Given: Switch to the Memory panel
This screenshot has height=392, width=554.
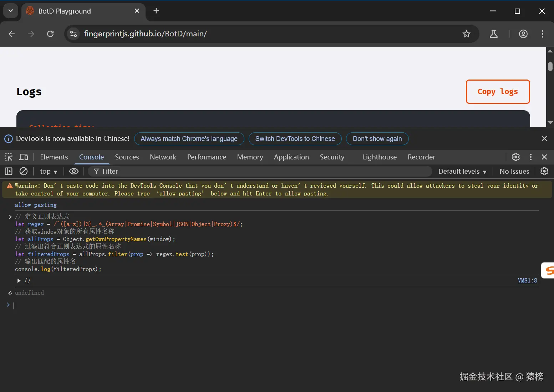Looking at the screenshot, I should coord(250,157).
